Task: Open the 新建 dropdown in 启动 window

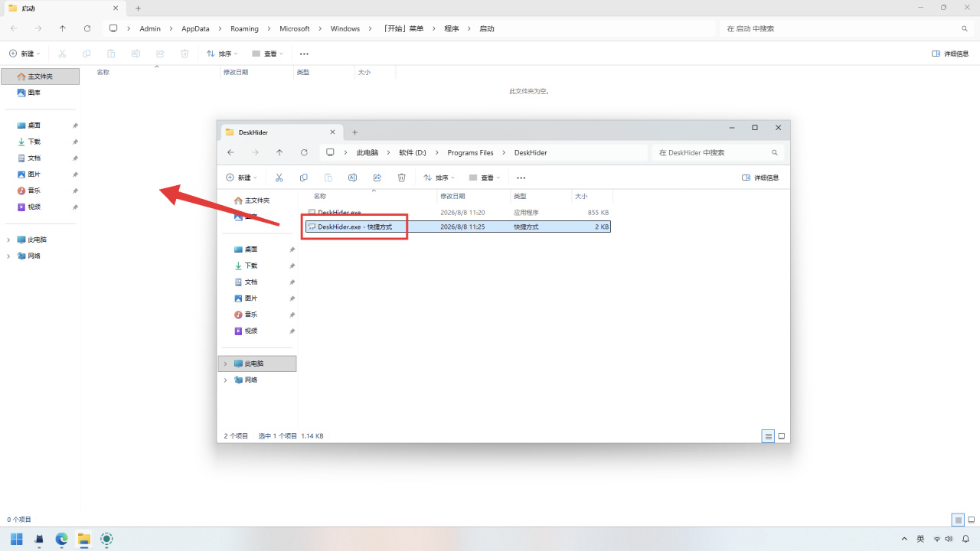Action: [24, 54]
